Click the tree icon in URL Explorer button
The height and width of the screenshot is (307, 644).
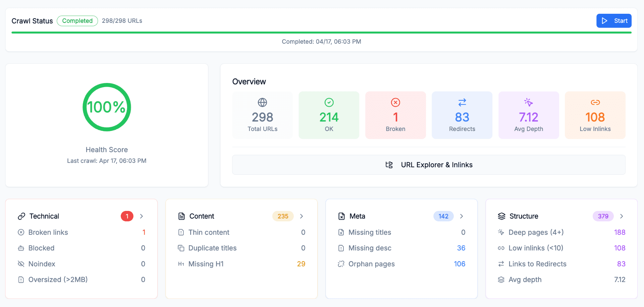(x=389, y=165)
